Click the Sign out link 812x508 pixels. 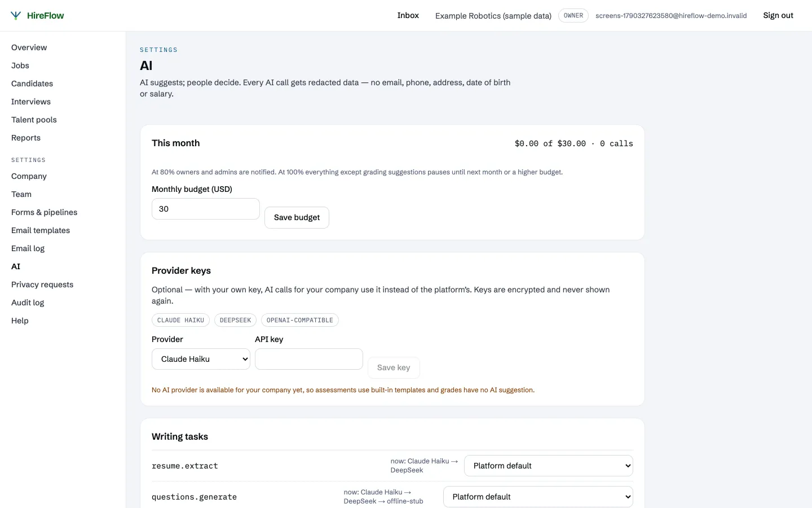778,15
